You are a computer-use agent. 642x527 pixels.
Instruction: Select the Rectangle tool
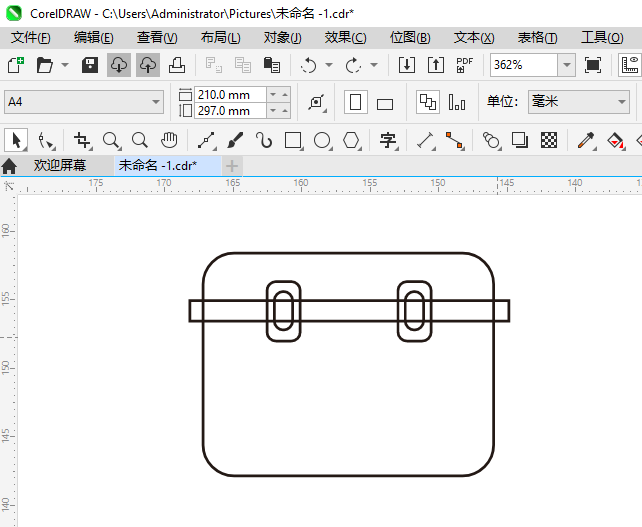pyautogui.click(x=293, y=140)
